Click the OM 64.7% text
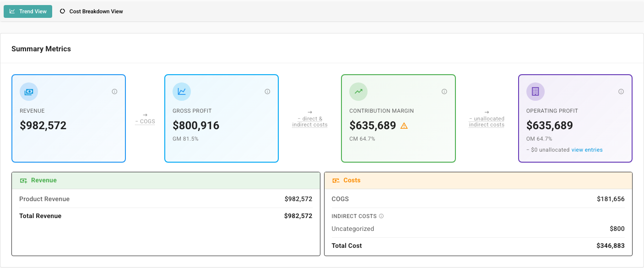644x268 pixels. tap(539, 139)
